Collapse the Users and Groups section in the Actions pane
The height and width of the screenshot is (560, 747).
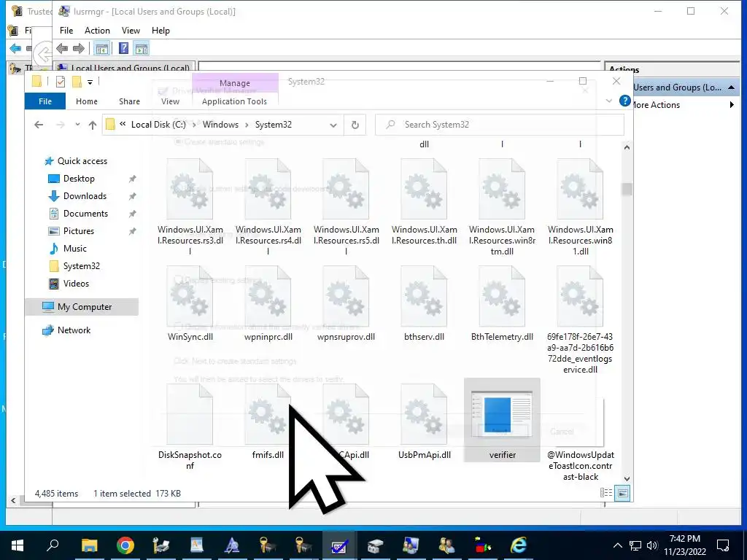click(x=731, y=87)
